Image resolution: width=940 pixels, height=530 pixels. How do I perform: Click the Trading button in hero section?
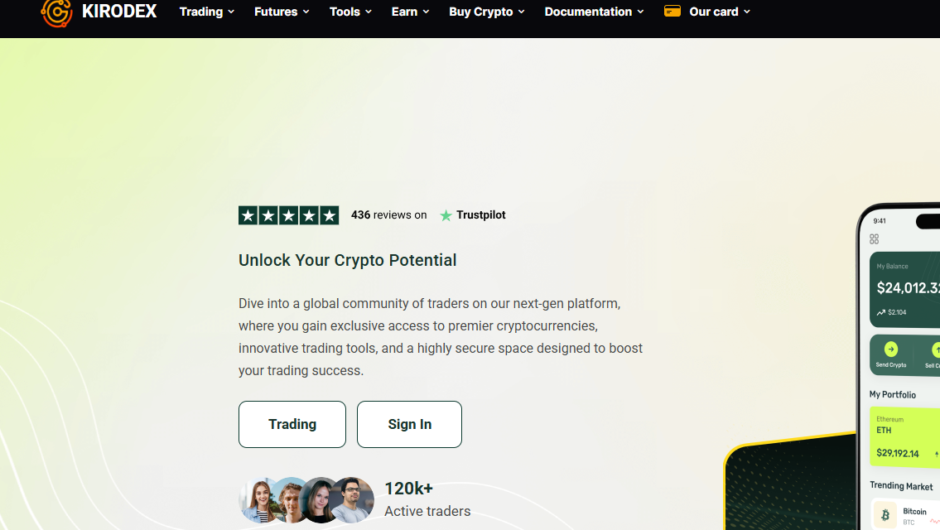point(292,424)
